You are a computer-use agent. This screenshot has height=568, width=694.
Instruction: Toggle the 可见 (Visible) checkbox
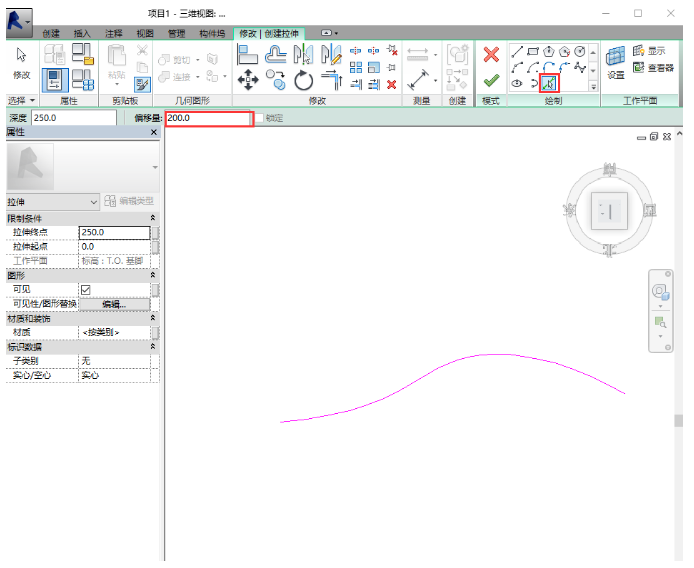(86, 290)
